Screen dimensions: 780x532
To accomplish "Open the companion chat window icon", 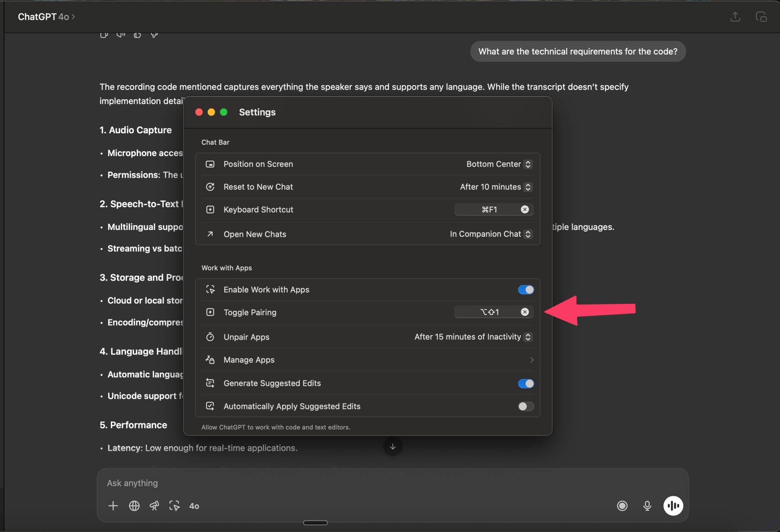I will [761, 17].
